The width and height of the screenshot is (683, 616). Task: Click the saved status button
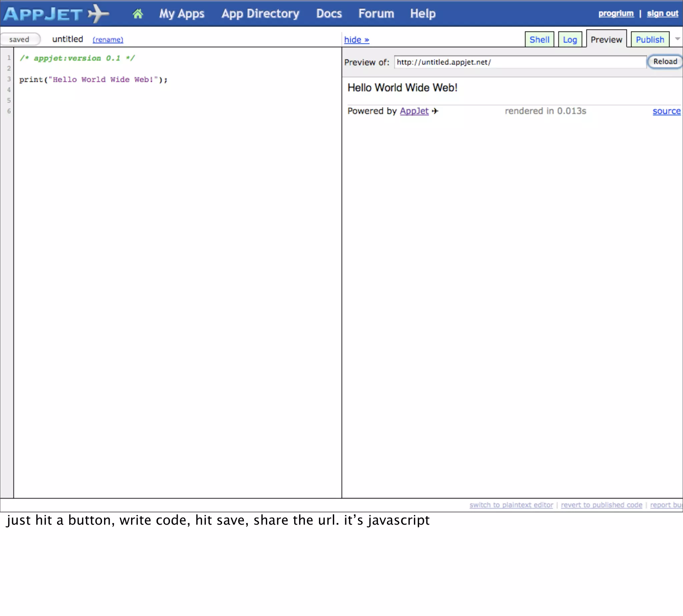click(20, 39)
